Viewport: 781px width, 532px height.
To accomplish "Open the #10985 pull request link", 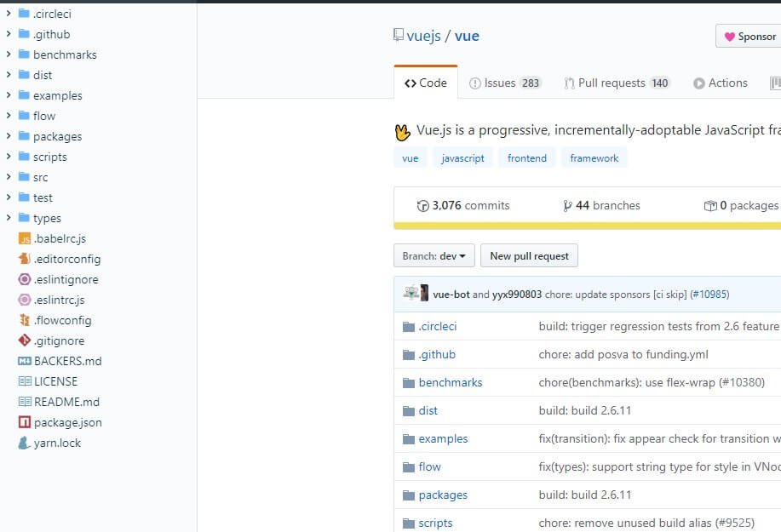I will [x=709, y=295].
